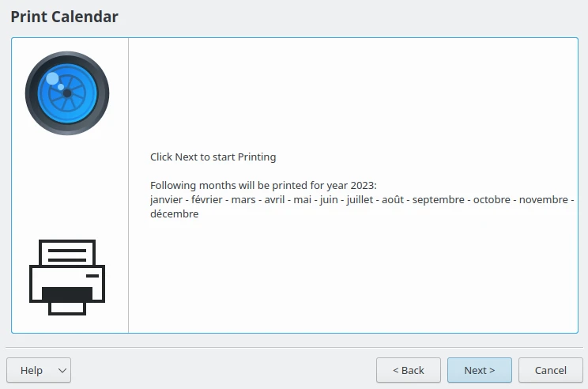Screen dimensions: 588x389
Task: Click the digiKam camera lens logo
Action: tap(67, 93)
